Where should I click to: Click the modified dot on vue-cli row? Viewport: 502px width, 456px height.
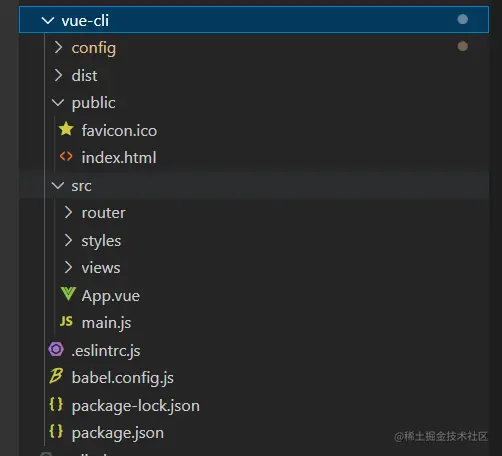[462, 19]
